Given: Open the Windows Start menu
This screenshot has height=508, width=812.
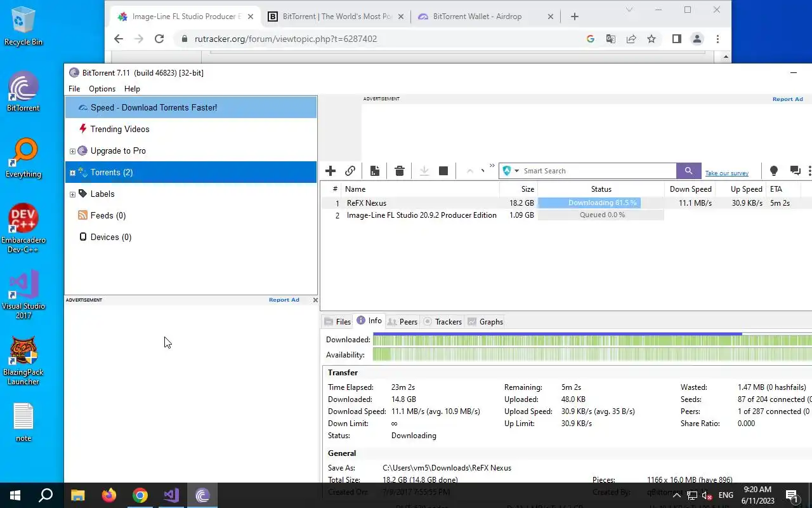Looking at the screenshot, I should click(15, 495).
